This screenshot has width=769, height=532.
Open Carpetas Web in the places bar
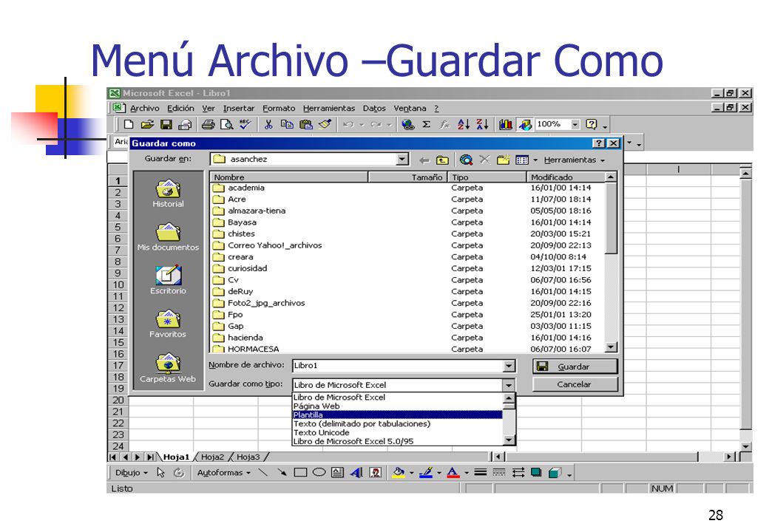point(169,368)
